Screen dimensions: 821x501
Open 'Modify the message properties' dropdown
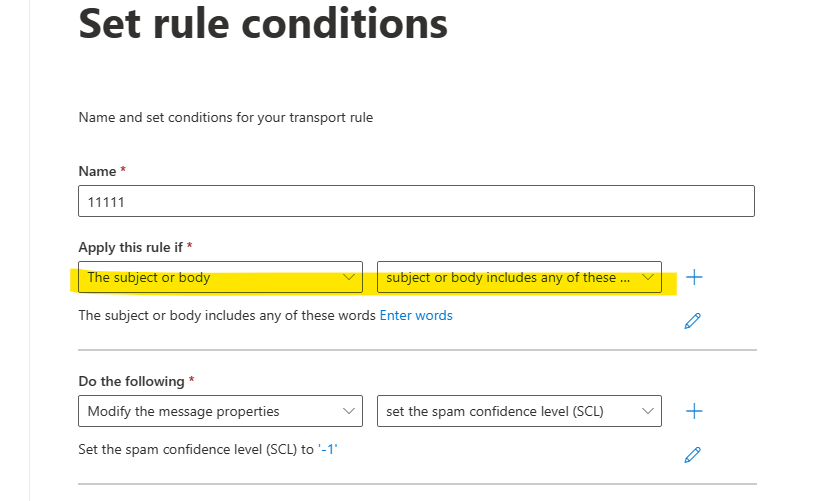coord(220,411)
